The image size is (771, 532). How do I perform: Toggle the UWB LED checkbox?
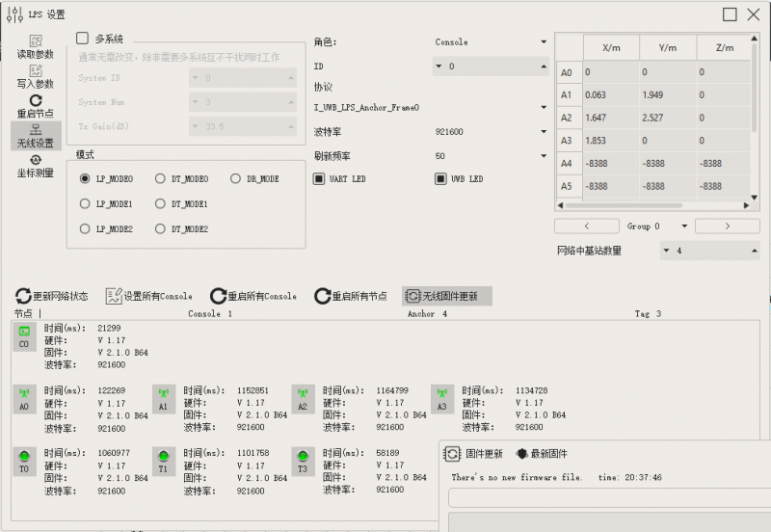pyautogui.click(x=440, y=179)
